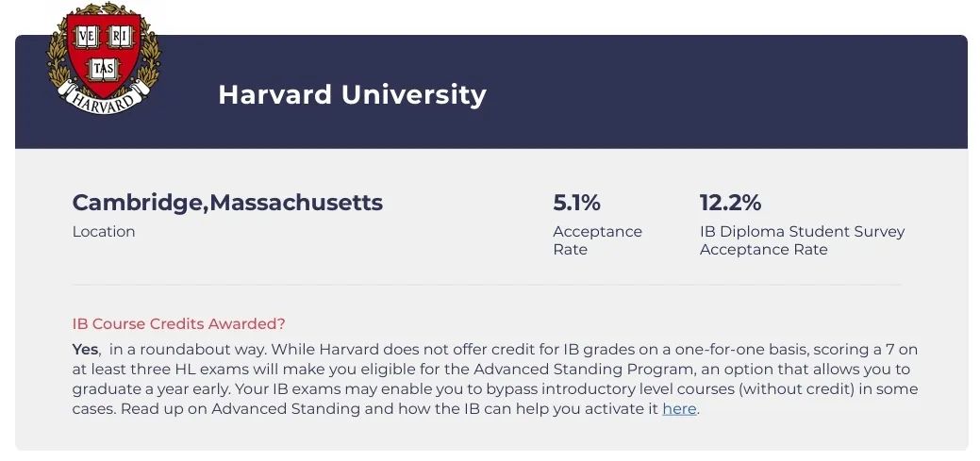Image resolution: width=980 pixels, height=461 pixels.
Task: Select the Harvard University heading
Action: coord(352,95)
